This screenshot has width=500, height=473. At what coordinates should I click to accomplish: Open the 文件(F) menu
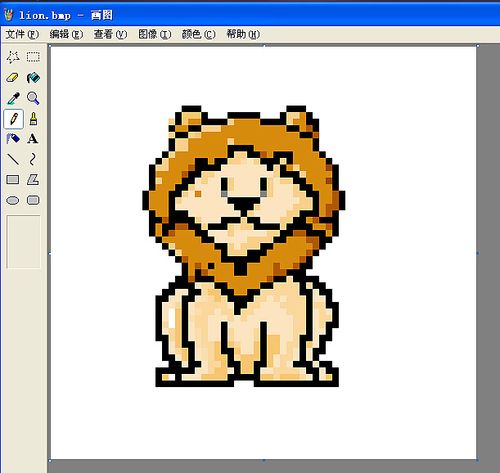point(22,34)
